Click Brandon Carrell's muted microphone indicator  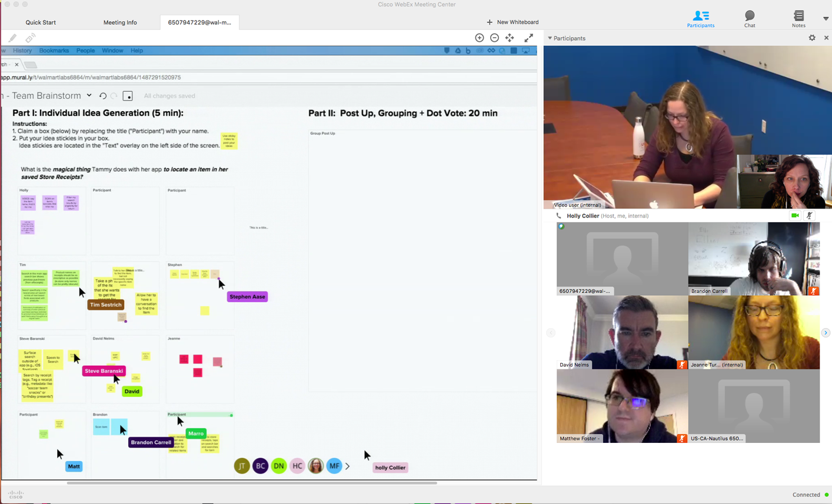[x=814, y=291]
